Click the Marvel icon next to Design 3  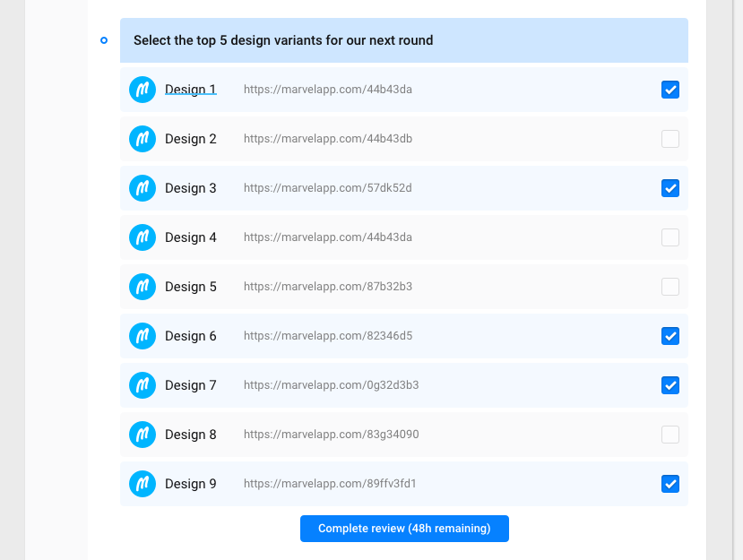click(142, 188)
